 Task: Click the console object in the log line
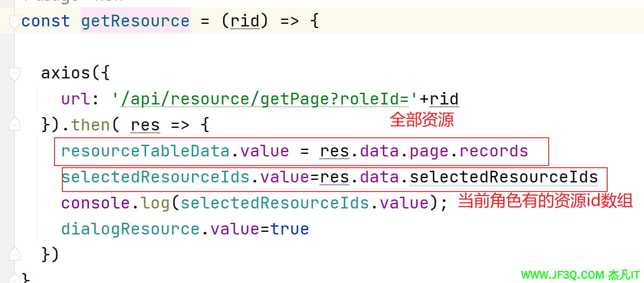tap(95, 203)
